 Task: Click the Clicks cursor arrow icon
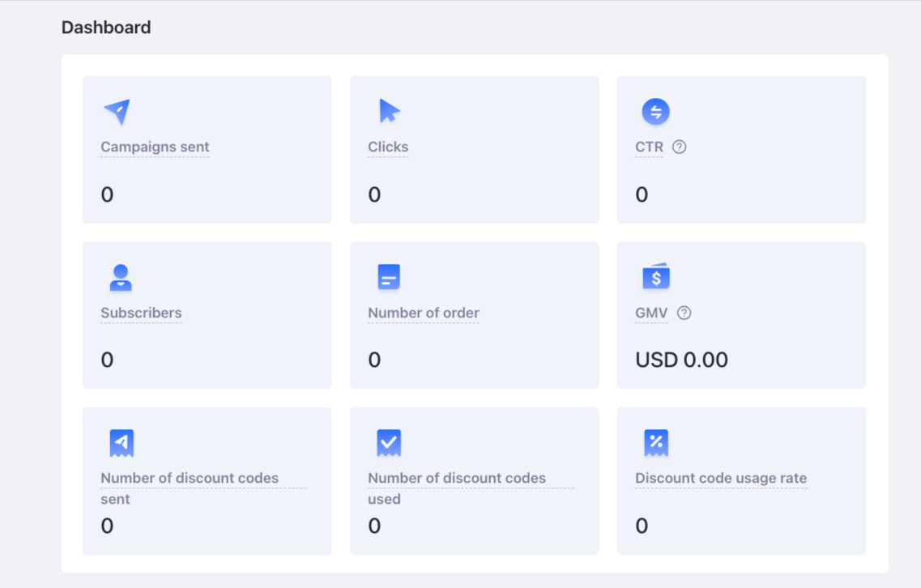pos(389,111)
